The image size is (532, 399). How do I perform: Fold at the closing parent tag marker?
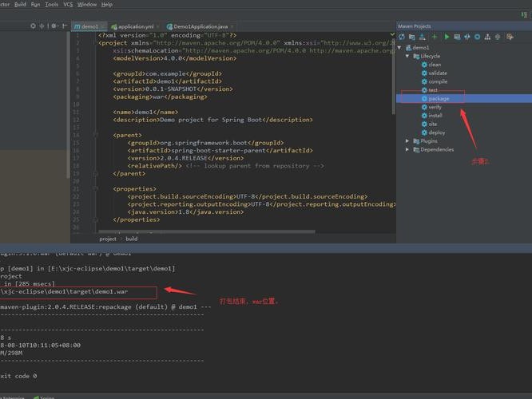click(x=96, y=174)
